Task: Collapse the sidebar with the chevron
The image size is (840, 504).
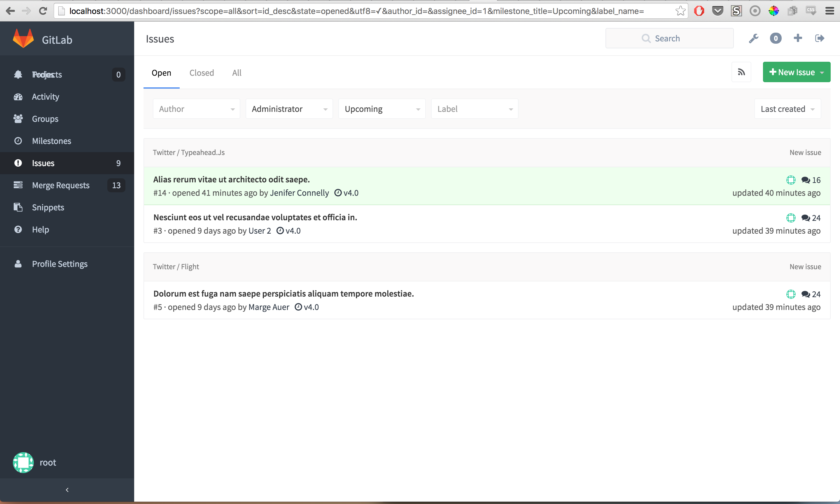Action: click(67, 490)
